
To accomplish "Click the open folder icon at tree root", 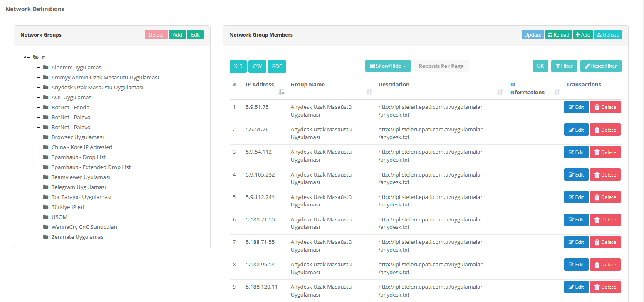I will click(35, 57).
